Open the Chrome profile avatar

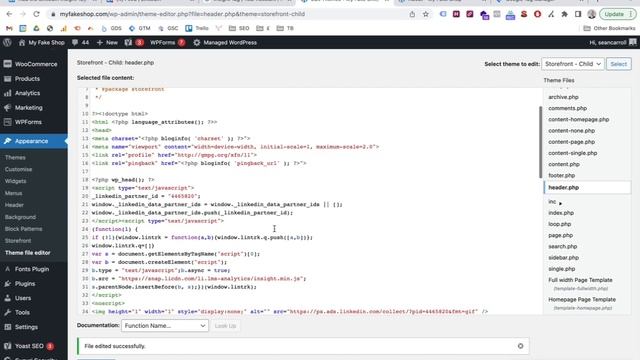pos(591,14)
